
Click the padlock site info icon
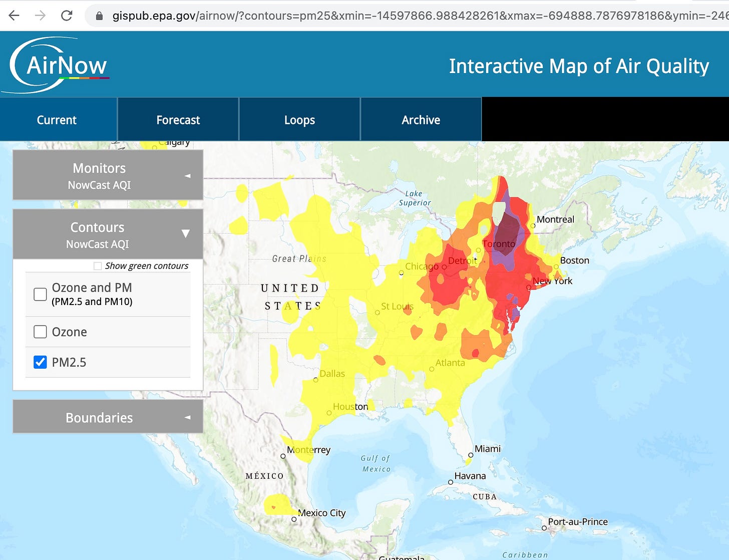[x=99, y=16]
